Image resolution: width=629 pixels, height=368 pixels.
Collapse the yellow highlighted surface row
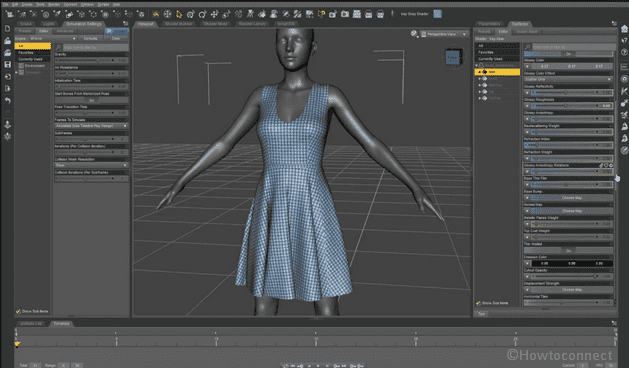[x=479, y=72]
